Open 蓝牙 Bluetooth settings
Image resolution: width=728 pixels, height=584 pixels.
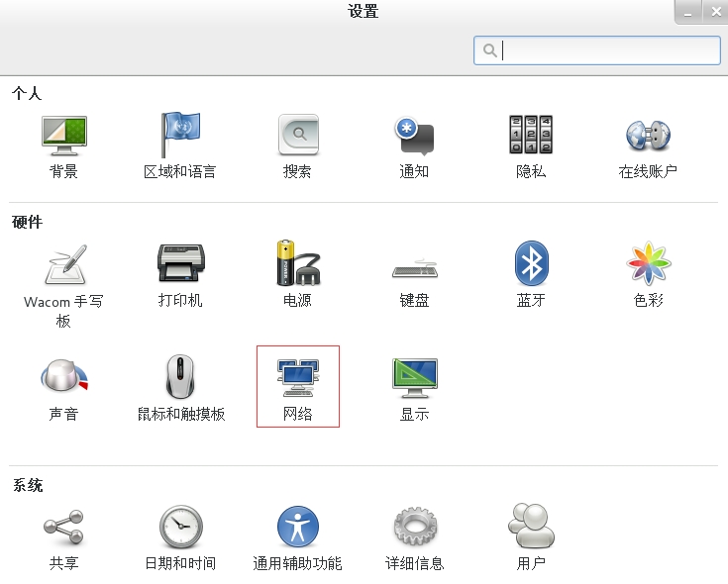(531, 273)
